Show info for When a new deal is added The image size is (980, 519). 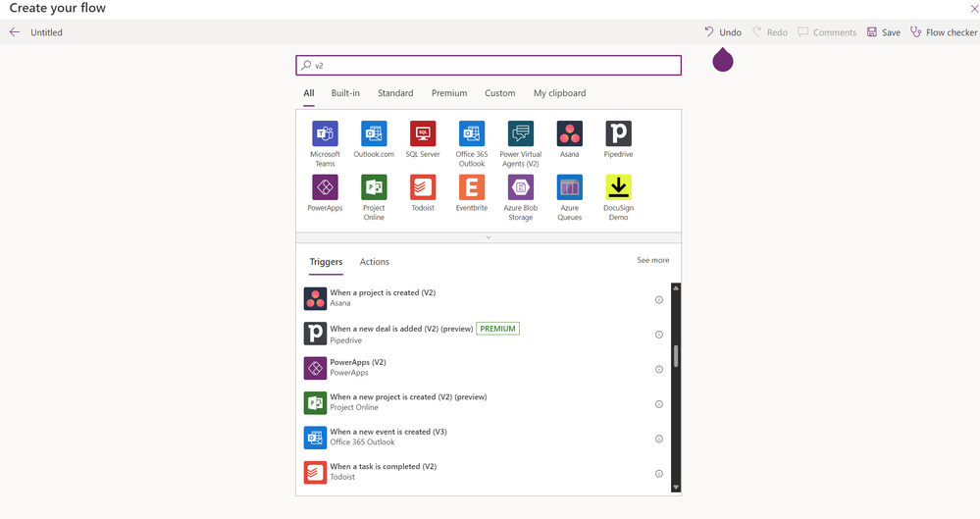tap(659, 335)
